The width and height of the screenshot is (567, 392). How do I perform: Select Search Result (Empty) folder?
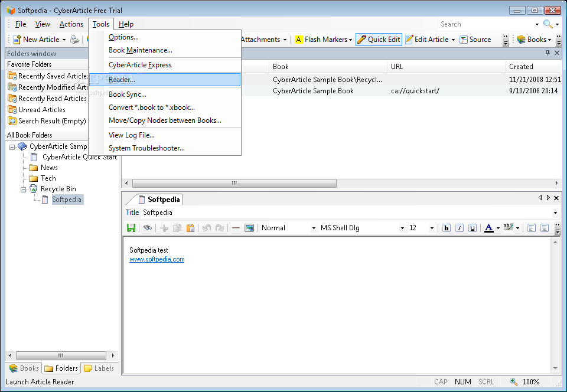pos(47,121)
